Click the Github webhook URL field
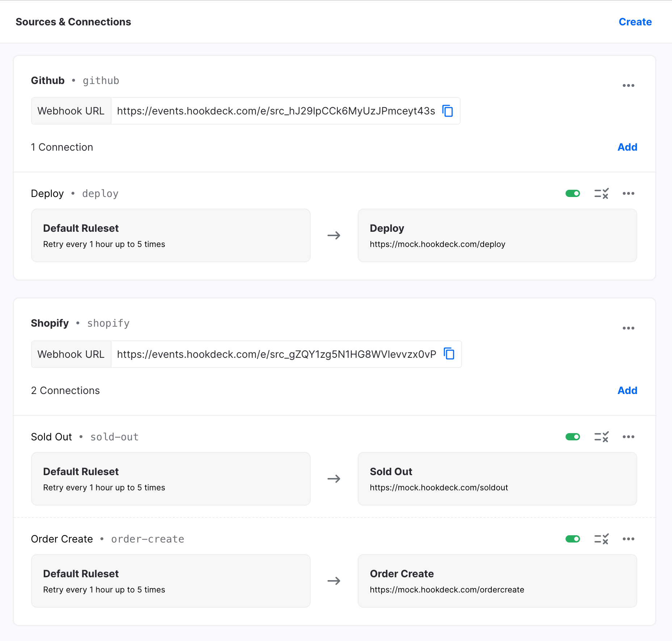 (x=276, y=111)
